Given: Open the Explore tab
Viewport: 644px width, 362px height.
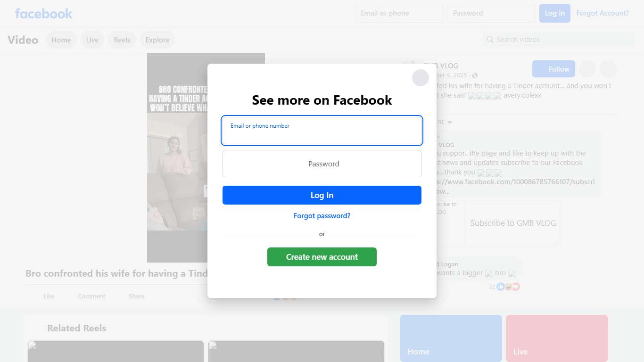Looking at the screenshot, I should pyautogui.click(x=157, y=40).
